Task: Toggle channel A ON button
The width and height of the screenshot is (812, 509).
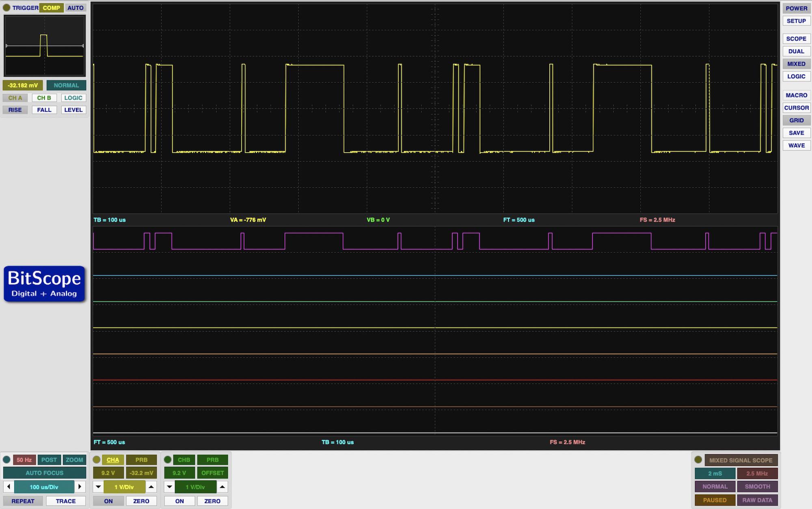Action: pyautogui.click(x=108, y=501)
